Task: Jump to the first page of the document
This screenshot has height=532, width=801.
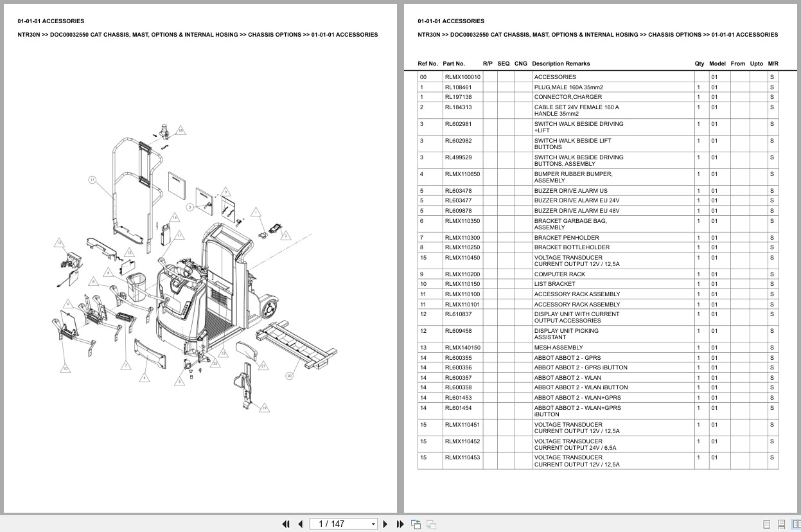Action: click(x=286, y=524)
